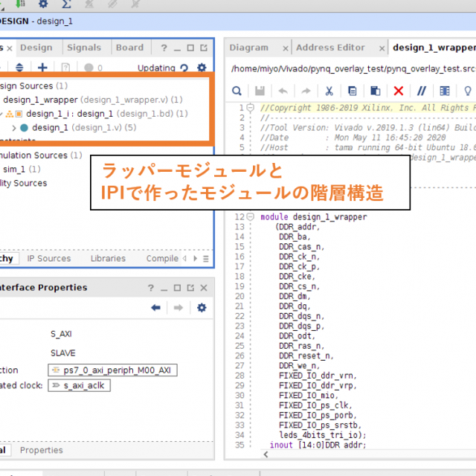Toggle code fold marker at line 1
Image resolution: width=476 pixels, height=476 pixels.
coord(252,108)
